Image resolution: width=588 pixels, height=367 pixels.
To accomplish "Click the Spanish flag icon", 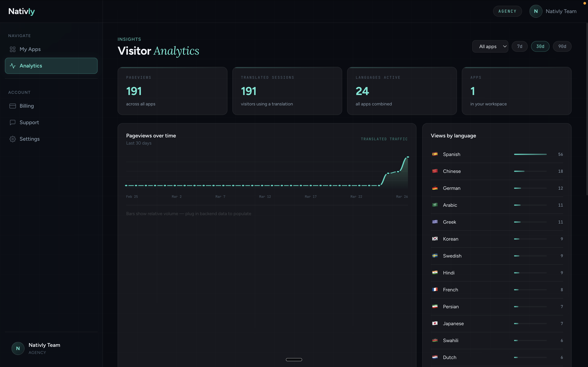I will (x=435, y=154).
